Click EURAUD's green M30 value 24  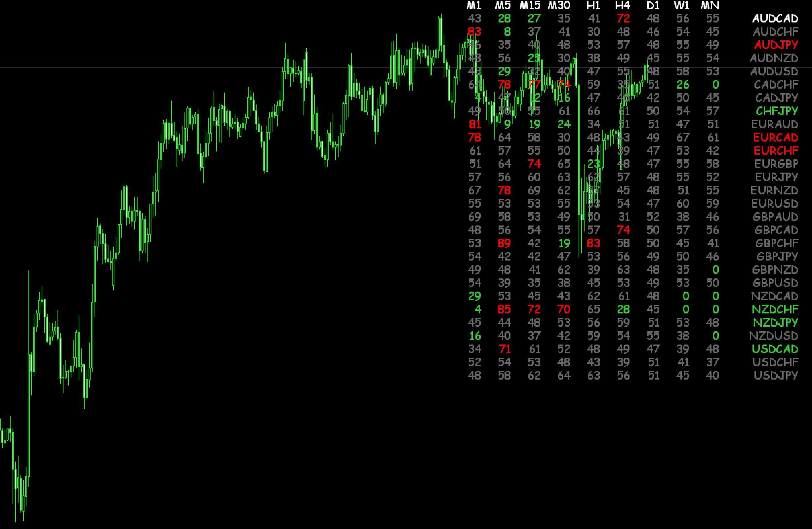(x=564, y=124)
